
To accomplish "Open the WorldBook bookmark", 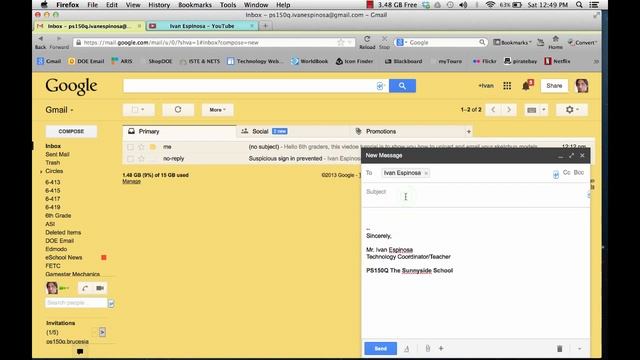I will click(309, 61).
